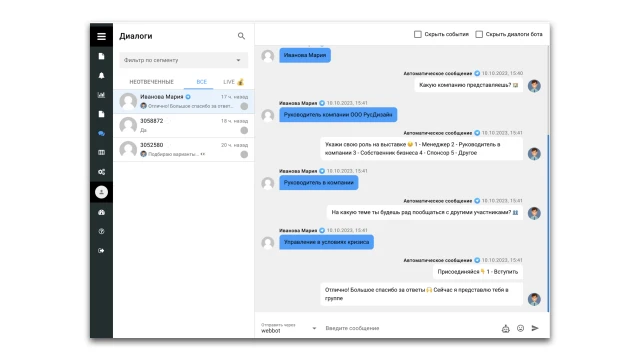Open the Иванова Мария dialog in the list

[184, 102]
